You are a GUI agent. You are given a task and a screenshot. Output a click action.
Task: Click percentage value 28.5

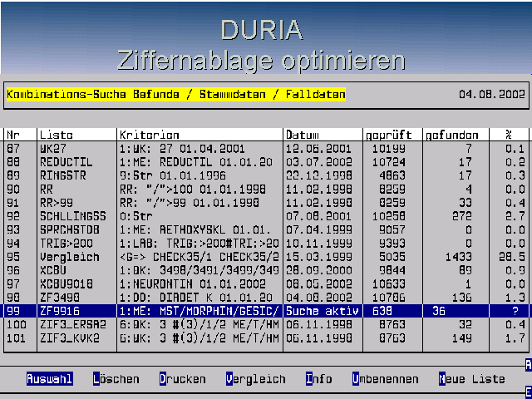[x=512, y=257]
